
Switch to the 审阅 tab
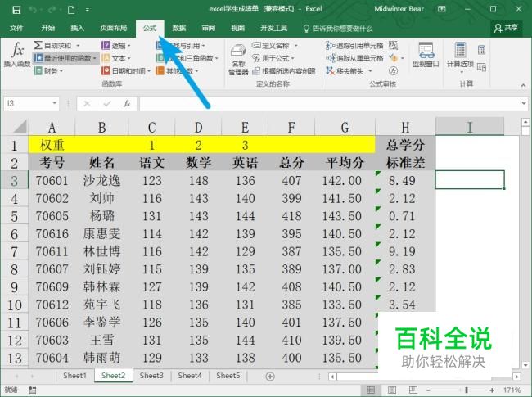click(209, 28)
